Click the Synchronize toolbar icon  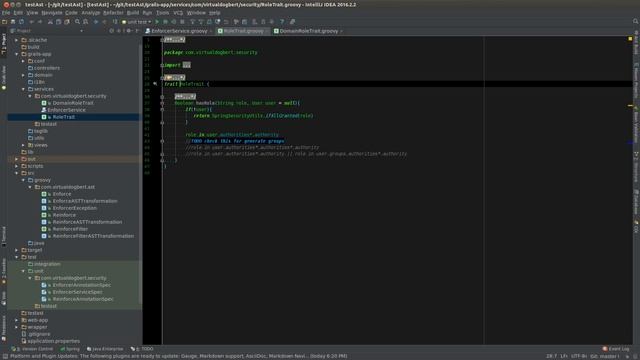click(21, 22)
